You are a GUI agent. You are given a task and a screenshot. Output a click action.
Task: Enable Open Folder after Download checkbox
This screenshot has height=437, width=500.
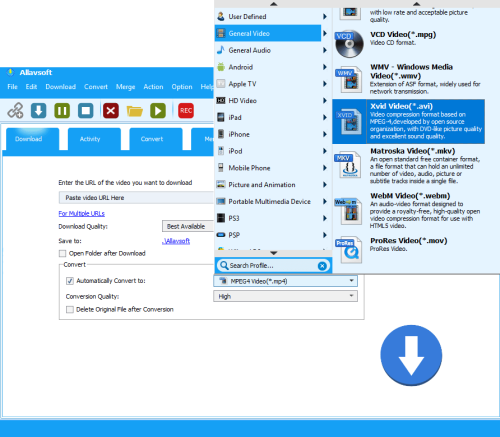pos(62,254)
